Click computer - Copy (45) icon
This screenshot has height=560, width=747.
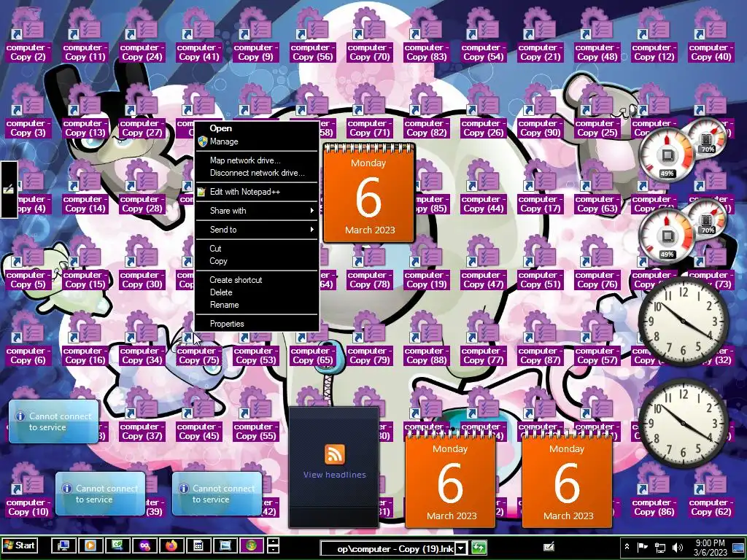tap(198, 415)
